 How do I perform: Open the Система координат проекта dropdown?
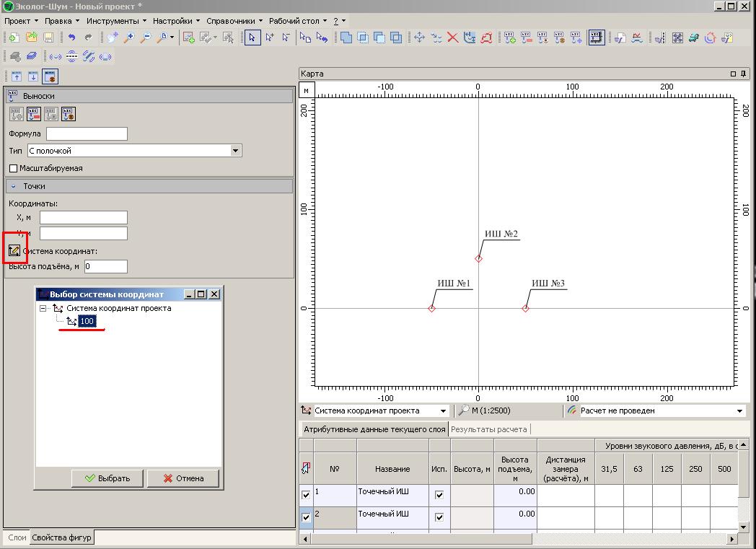point(444,410)
